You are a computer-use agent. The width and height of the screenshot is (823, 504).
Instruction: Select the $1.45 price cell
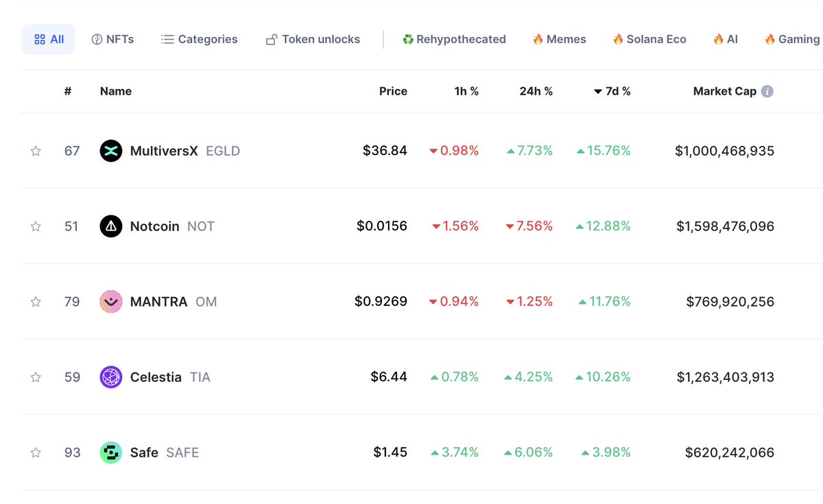coord(390,453)
